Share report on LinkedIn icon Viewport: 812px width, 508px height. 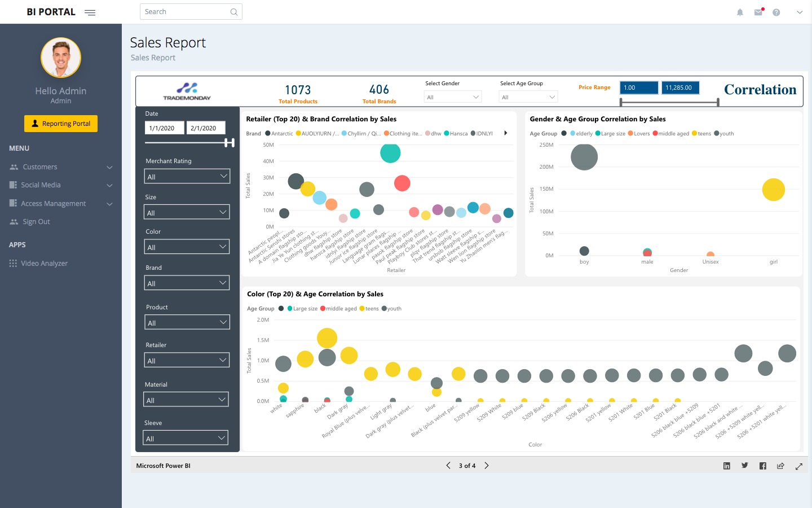727,466
